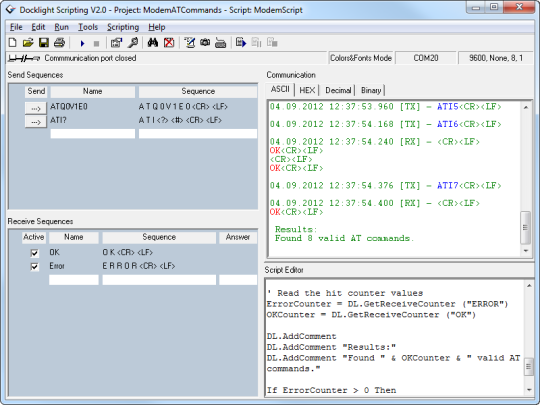Viewport: 540px width, 405px height.
Task: Open the Scripting menu
Action: click(123, 27)
